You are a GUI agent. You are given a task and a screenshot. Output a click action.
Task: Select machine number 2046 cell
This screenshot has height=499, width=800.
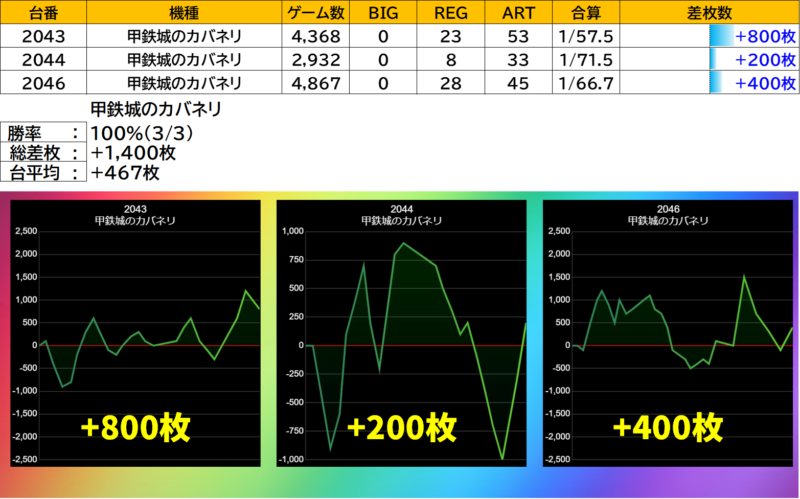tap(43, 83)
